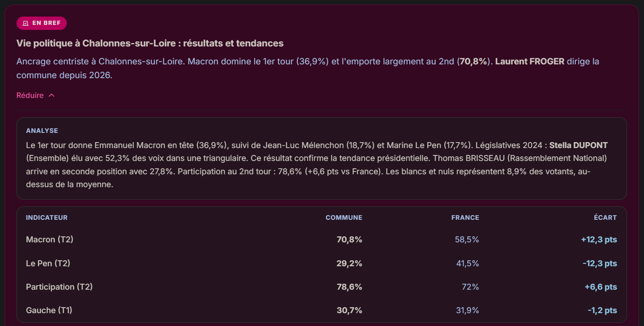Click the ANALYSE section label

[42, 131]
